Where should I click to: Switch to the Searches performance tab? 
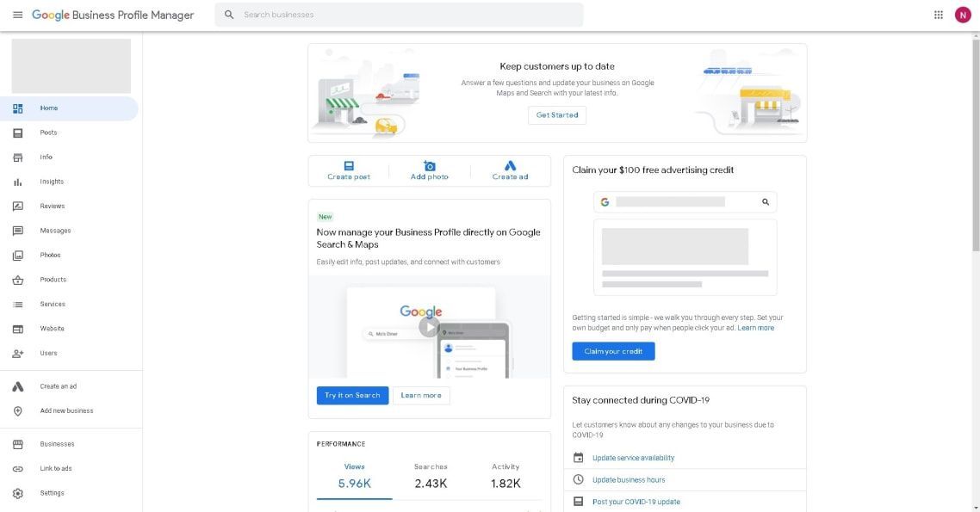(x=431, y=477)
